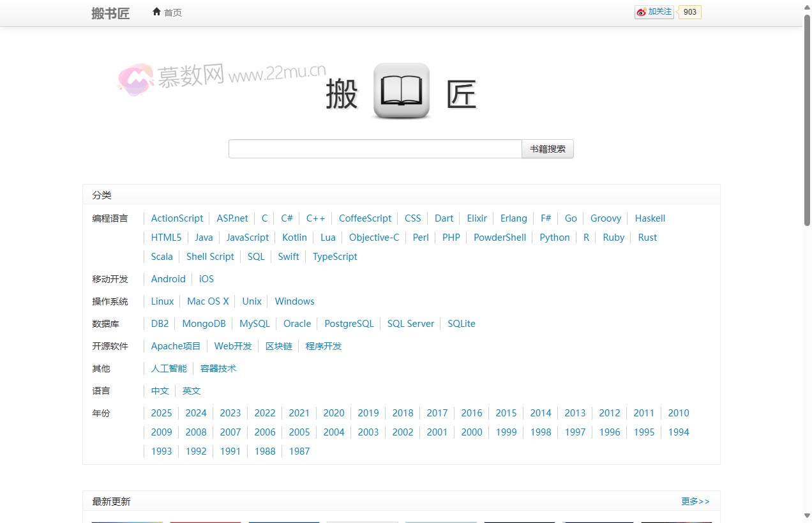Browse the MongoDB database category
Image resolution: width=812 pixels, height=523 pixels.
204,324
